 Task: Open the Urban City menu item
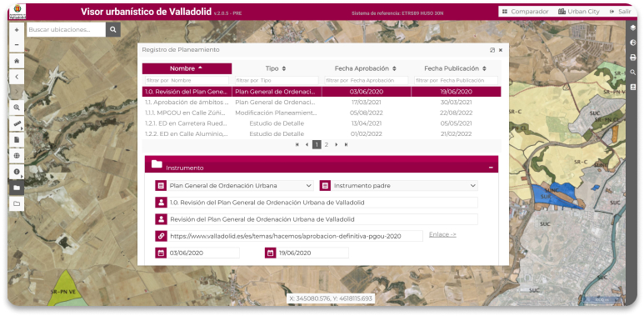click(x=579, y=12)
